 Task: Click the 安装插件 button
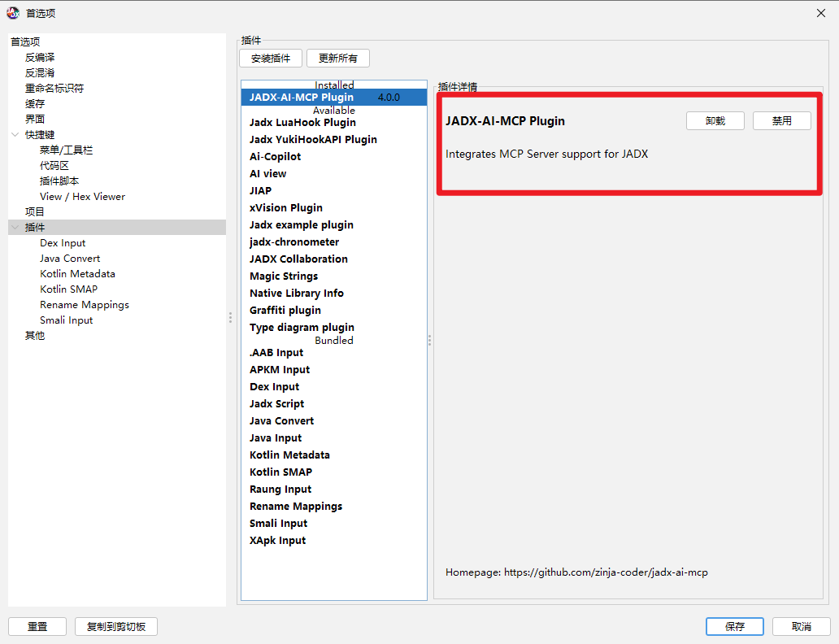click(271, 59)
